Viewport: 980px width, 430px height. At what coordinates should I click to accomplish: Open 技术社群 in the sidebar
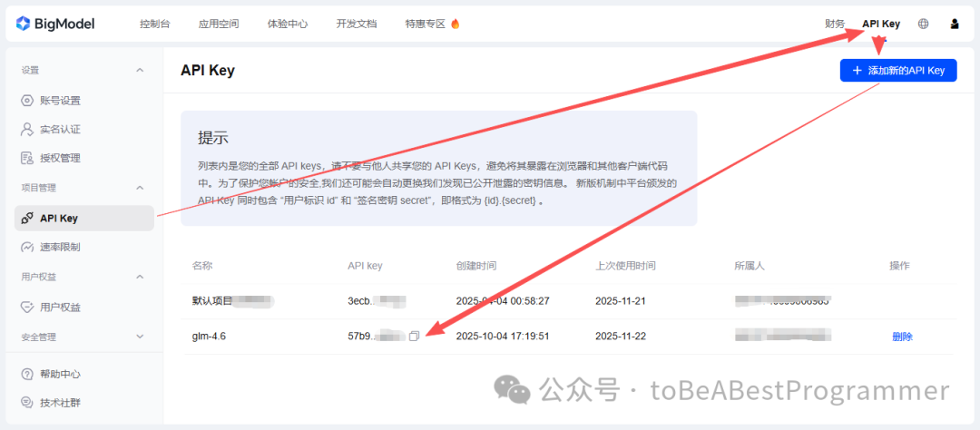coord(60,403)
